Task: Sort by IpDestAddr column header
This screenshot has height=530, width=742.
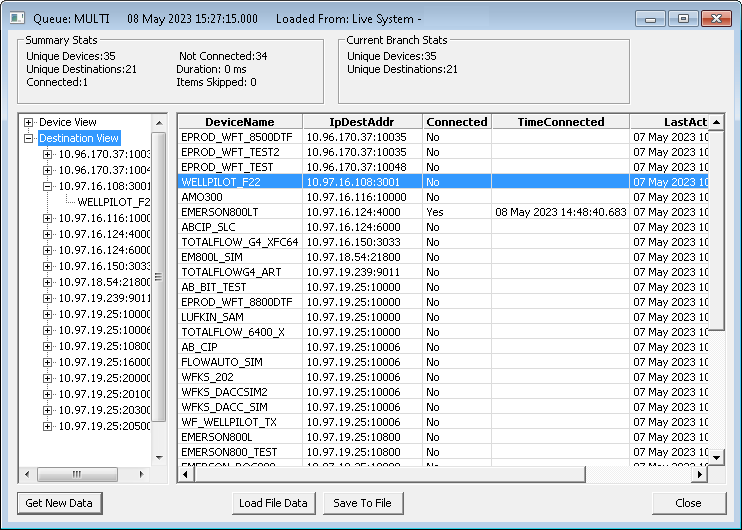Action: tap(362, 122)
